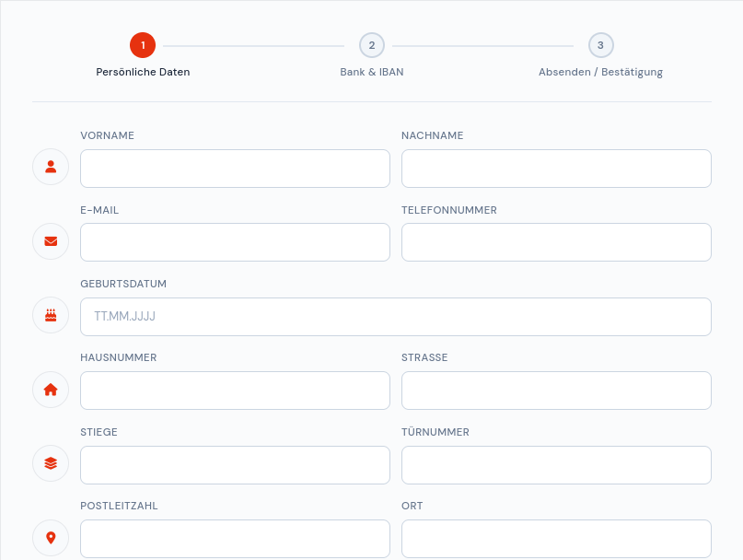The height and width of the screenshot is (560, 743).
Task: Click the "TELEFONNUMMER" field label
Action: coord(449,210)
